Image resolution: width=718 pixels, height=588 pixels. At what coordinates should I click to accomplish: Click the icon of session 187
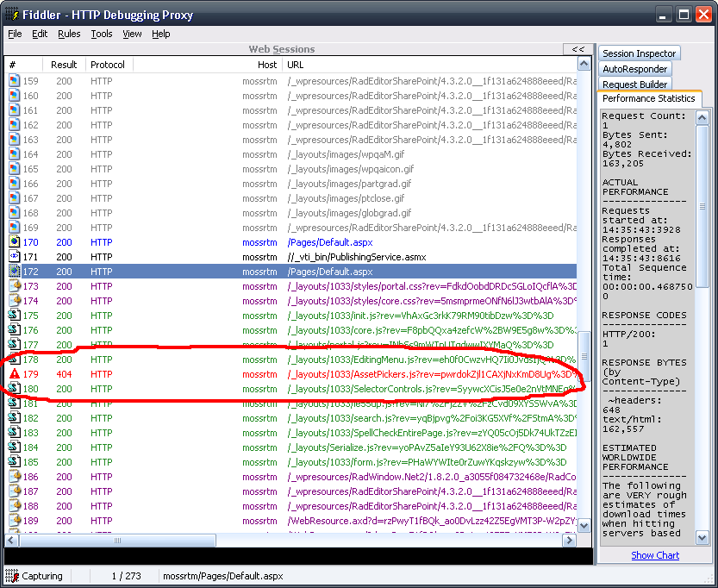[15, 491]
